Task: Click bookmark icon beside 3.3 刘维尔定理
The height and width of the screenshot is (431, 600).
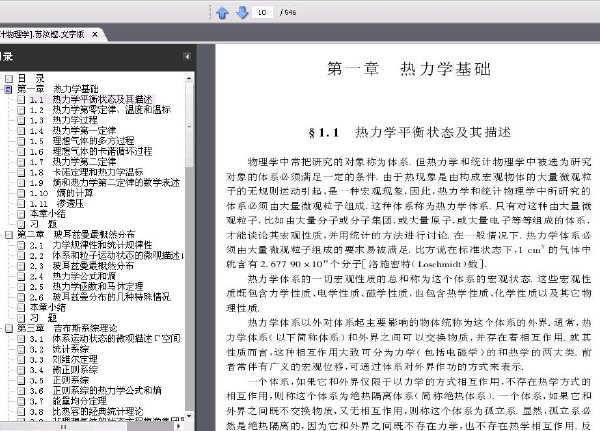Action: (x=21, y=360)
